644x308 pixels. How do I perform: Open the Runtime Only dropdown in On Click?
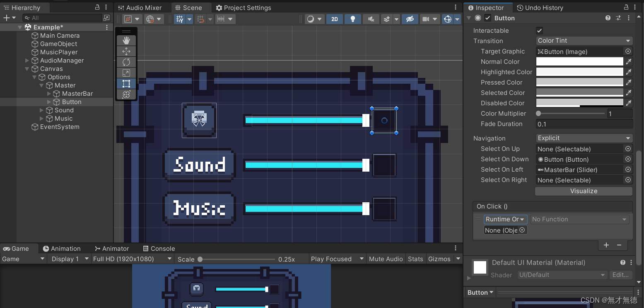click(505, 219)
